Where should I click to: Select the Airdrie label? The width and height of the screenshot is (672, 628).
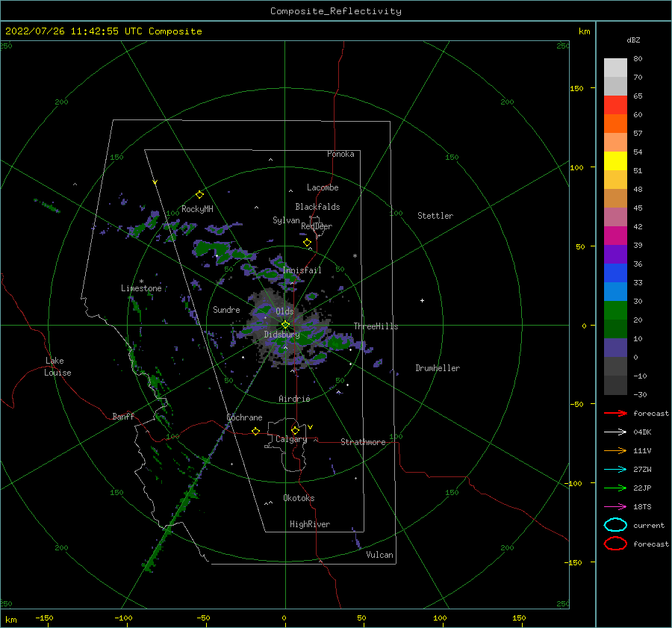[x=294, y=399]
